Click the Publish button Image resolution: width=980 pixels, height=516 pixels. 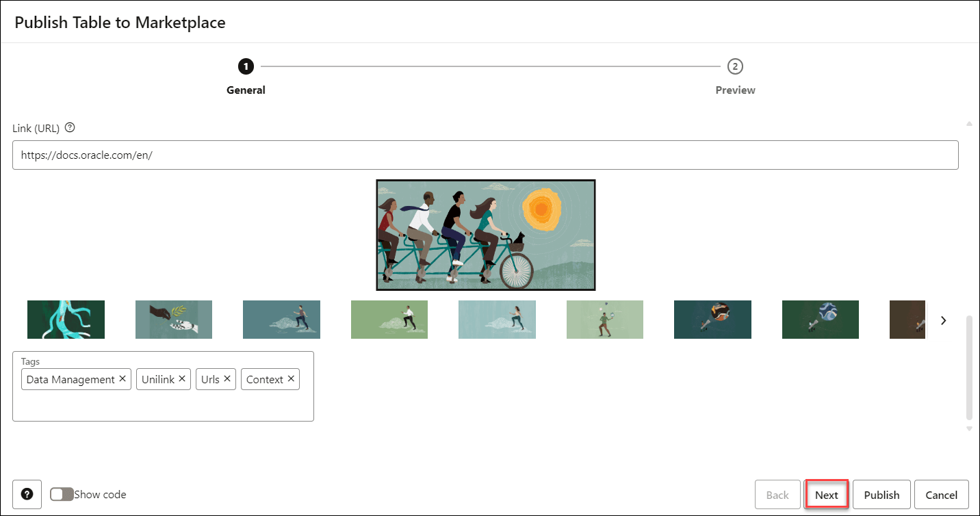pos(881,495)
